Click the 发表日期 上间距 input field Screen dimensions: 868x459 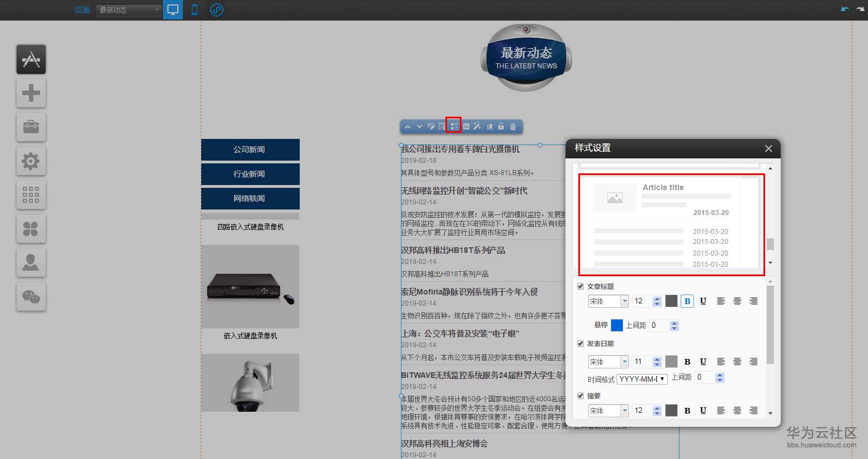[705, 377]
